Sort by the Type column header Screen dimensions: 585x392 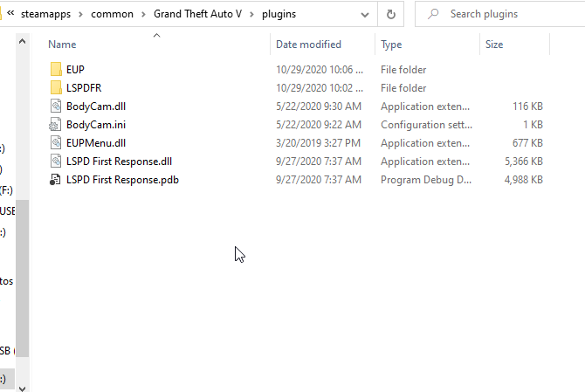391,44
